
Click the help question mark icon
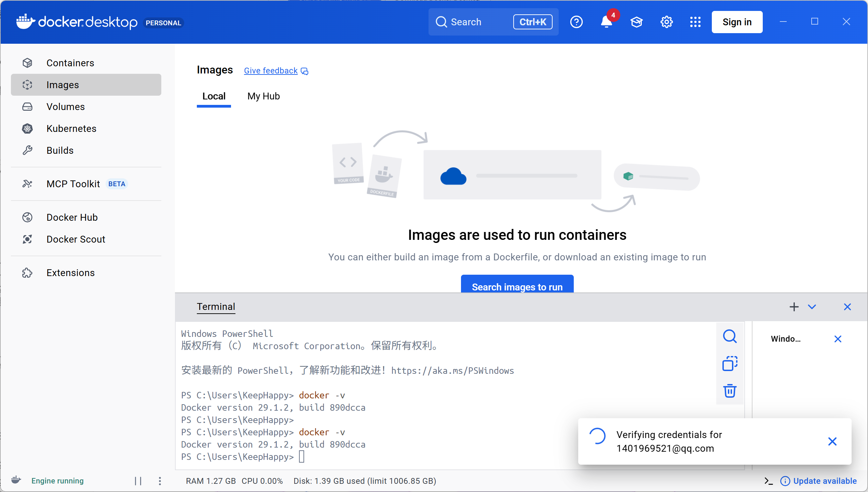click(576, 22)
